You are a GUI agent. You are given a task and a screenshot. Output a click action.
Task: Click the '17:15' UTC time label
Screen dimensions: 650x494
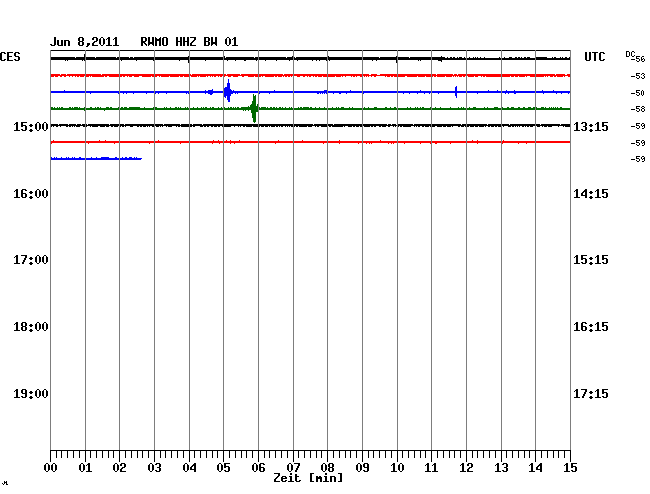pos(591,393)
